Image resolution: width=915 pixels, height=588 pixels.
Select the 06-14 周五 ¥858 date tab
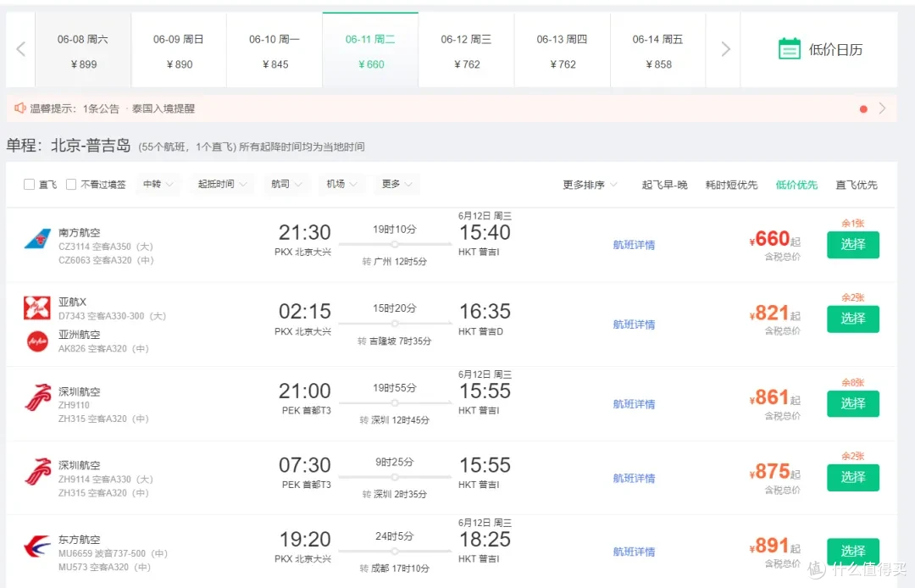(657, 51)
